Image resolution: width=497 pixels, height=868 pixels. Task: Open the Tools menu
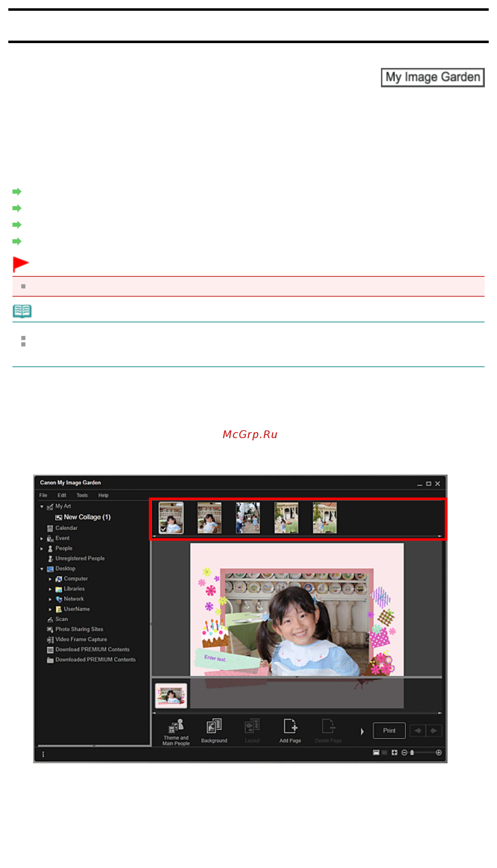point(82,495)
